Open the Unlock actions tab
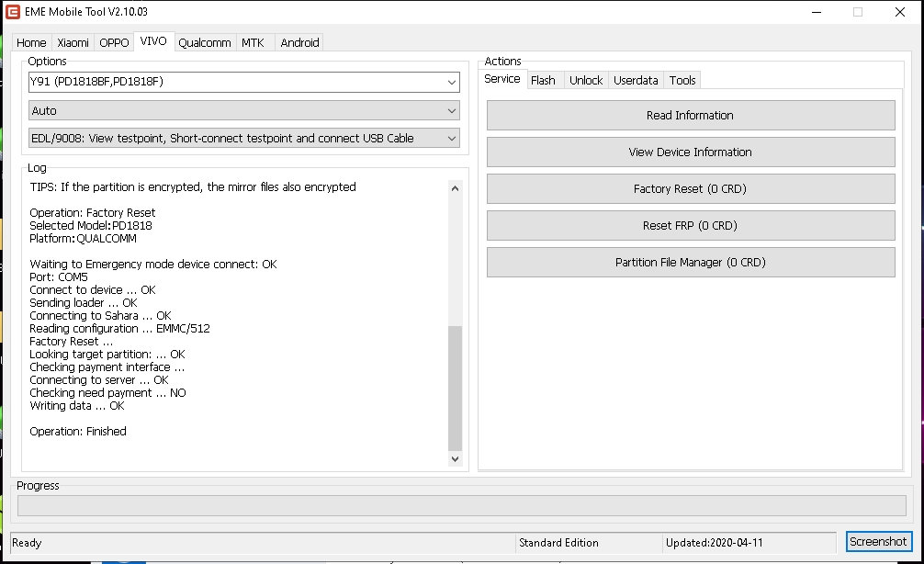Screen dimensions: 924x564 [585, 80]
